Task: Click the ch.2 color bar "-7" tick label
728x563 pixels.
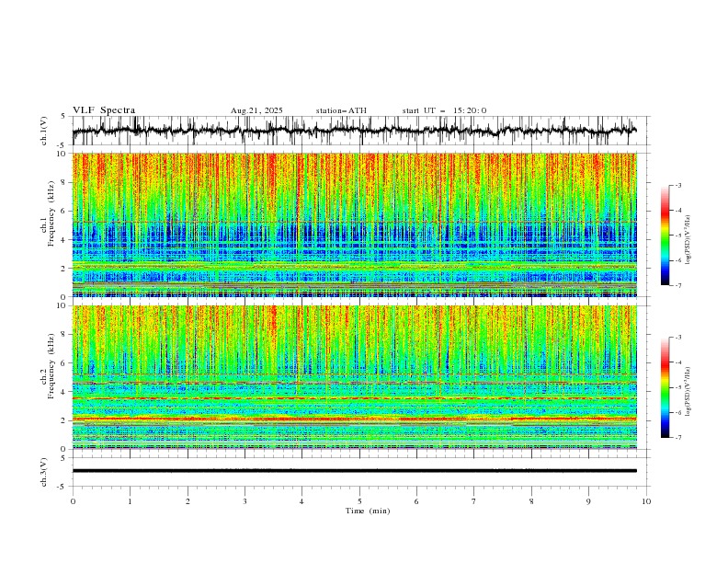Action: [677, 437]
